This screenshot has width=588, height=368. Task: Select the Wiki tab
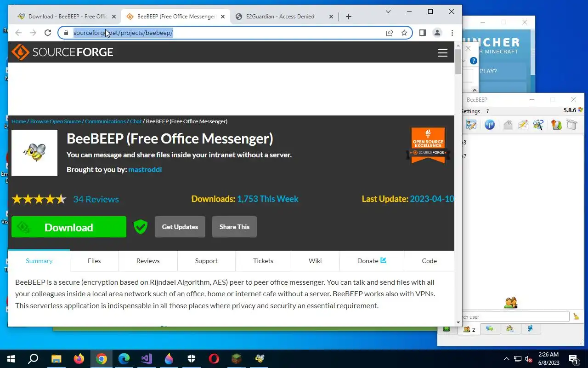315,261
